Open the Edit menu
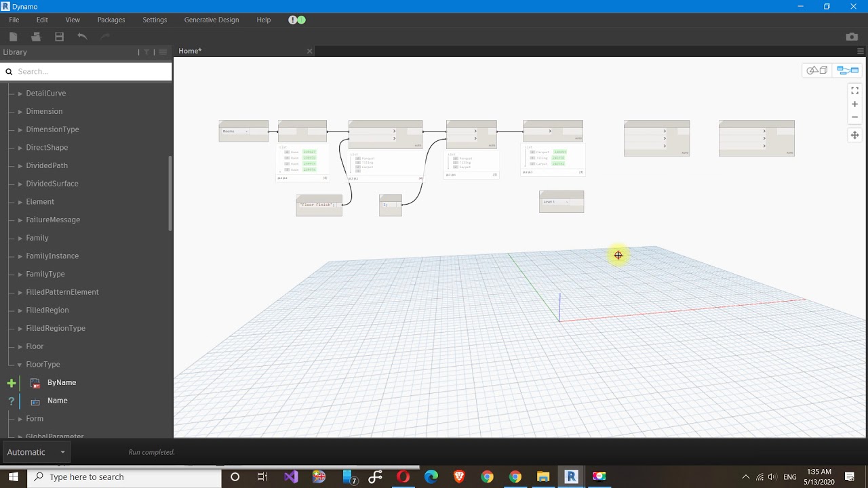 pos(42,20)
